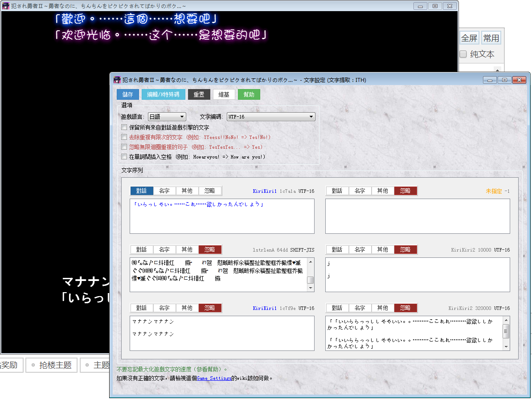The width and height of the screenshot is (532, 399).
Task: Open the 編輯/特殊碼 editor
Action: tap(163, 94)
